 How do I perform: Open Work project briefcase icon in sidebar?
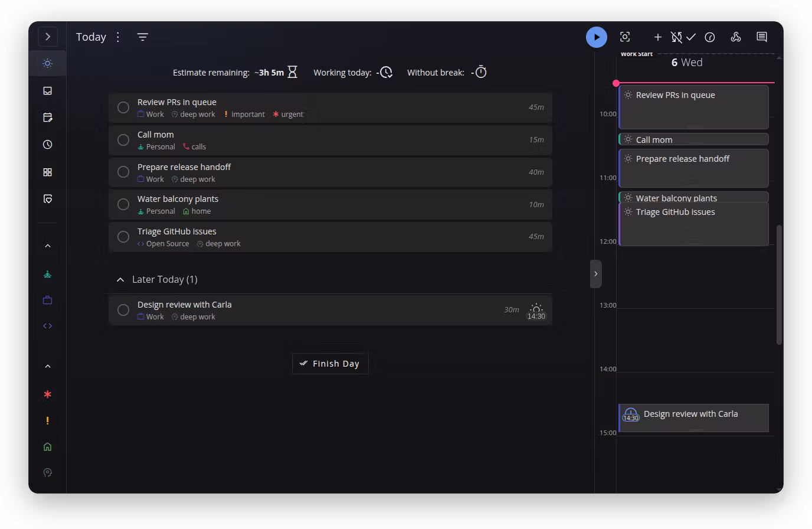point(48,301)
